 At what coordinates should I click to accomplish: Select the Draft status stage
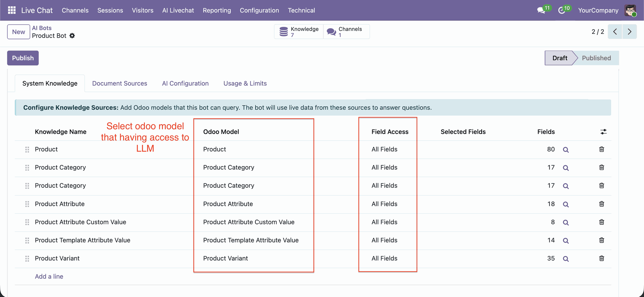pyautogui.click(x=559, y=58)
